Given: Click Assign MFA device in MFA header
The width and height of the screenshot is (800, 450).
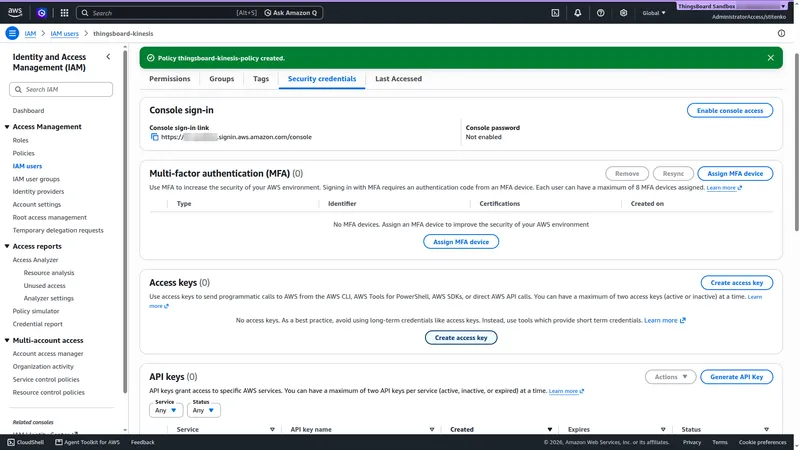Looking at the screenshot, I should tap(735, 173).
